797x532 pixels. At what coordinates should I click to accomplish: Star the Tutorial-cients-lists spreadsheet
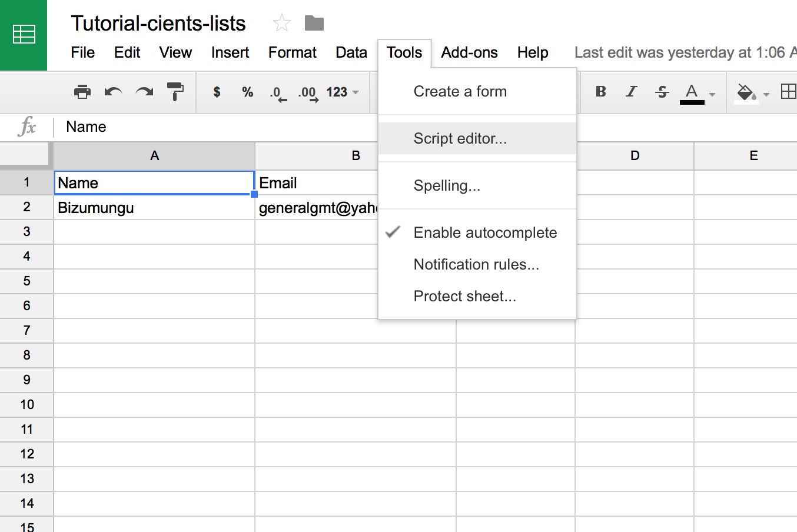point(281,22)
